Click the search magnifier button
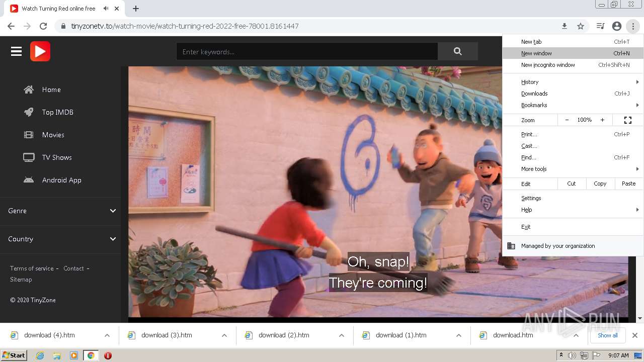The height and width of the screenshot is (362, 644). click(x=457, y=51)
